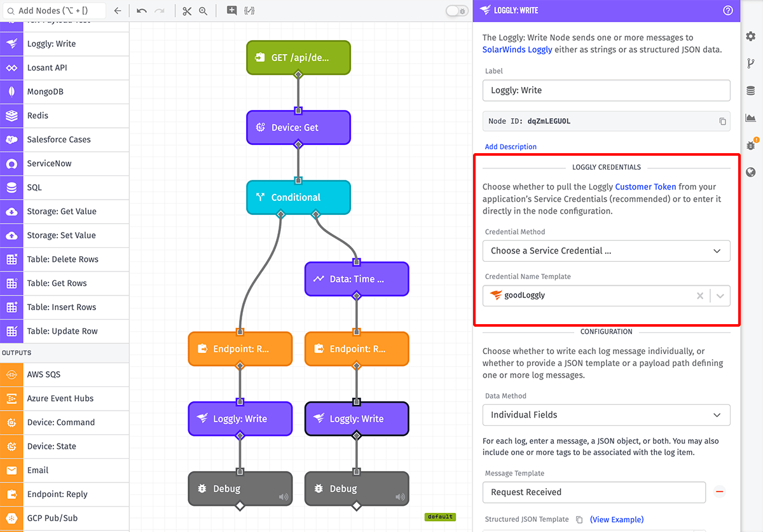The height and width of the screenshot is (532, 763).
Task: Select the Device: Get node
Action: click(x=298, y=127)
